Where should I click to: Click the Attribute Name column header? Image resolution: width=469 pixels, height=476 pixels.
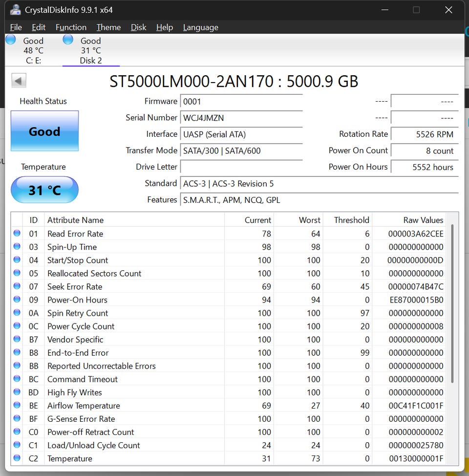click(x=134, y=220)
